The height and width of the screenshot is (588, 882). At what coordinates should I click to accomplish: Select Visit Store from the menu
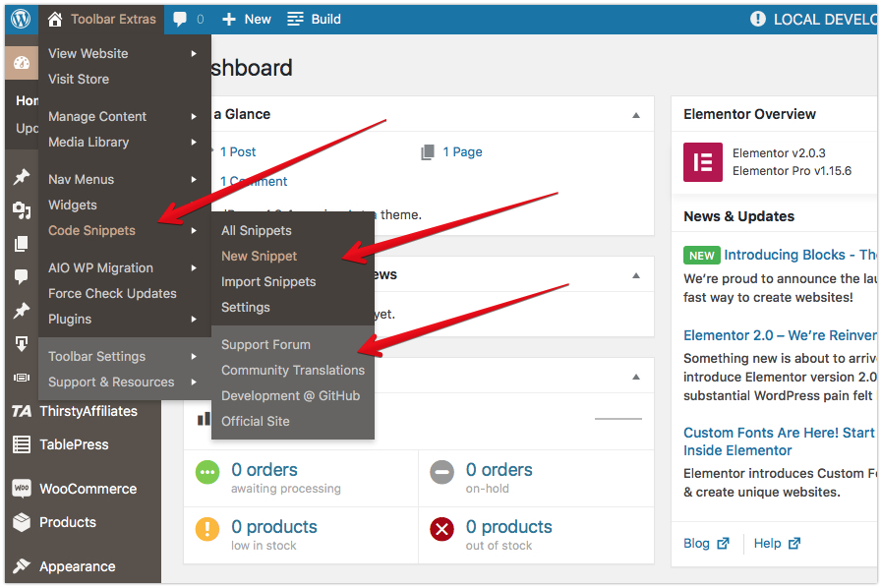pyautogui.click(x=79, y=80)
